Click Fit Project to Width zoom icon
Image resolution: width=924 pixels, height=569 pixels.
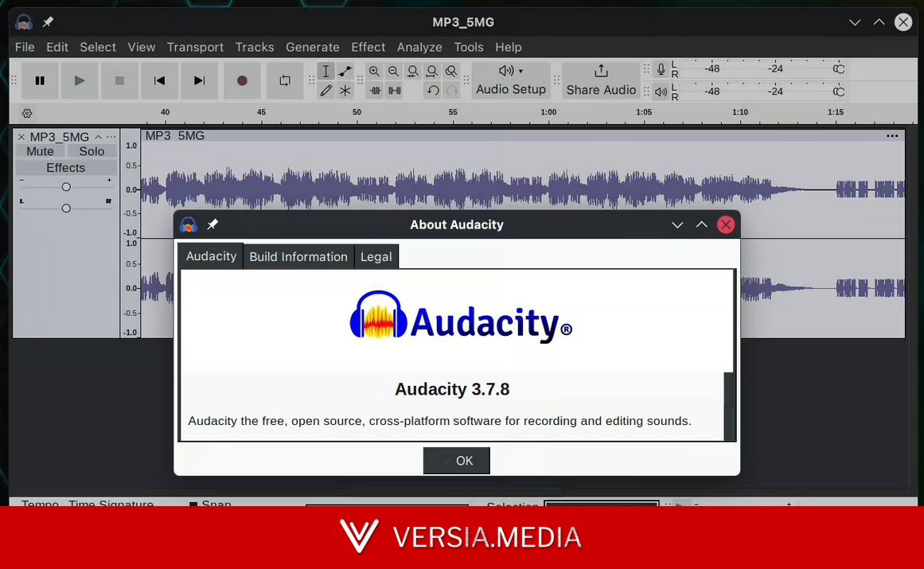tap(432, 72)
